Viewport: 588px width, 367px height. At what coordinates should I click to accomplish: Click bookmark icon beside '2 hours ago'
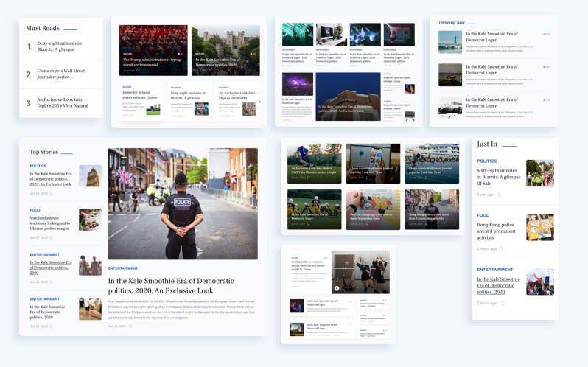point(503,303)
